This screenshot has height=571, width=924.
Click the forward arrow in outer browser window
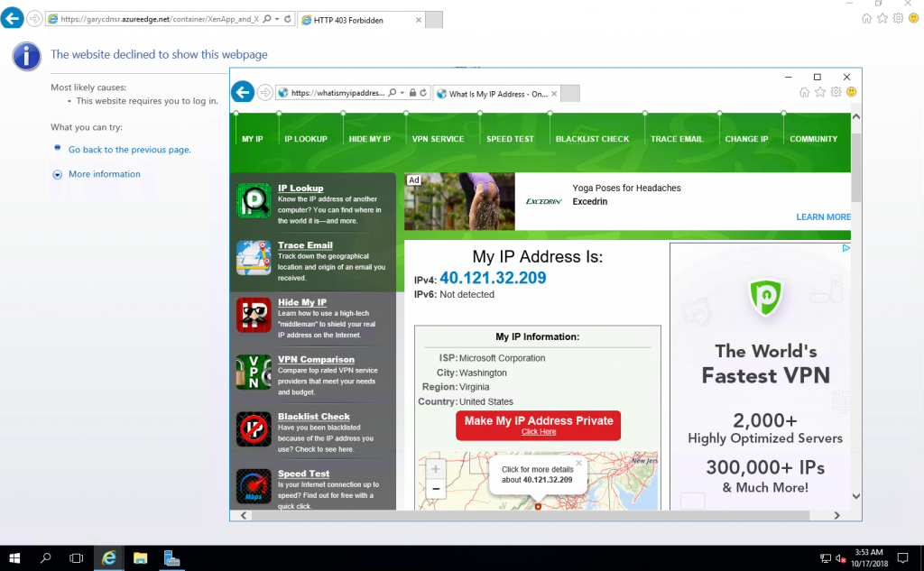[x=35, y=19]
